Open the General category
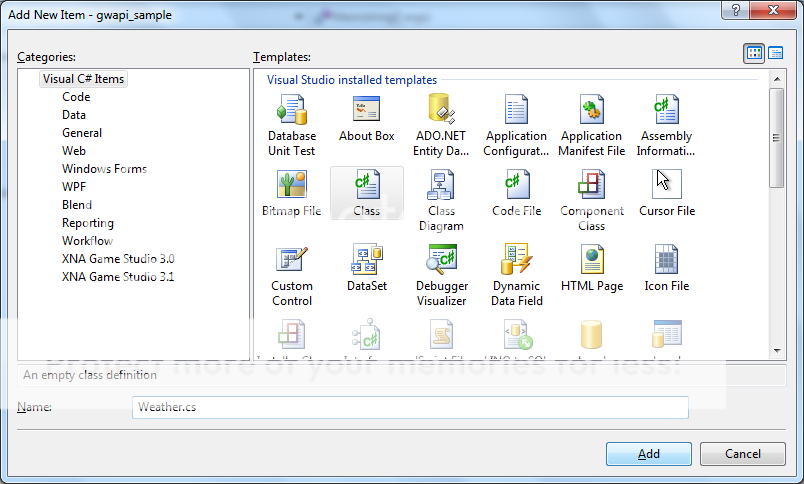 tap(82, 133)
